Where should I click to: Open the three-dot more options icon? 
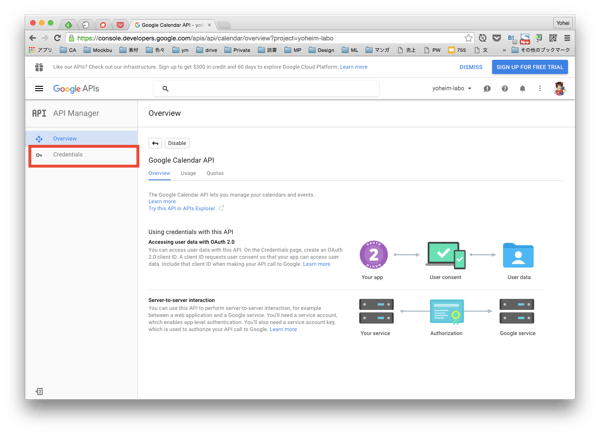coord(540,88)
